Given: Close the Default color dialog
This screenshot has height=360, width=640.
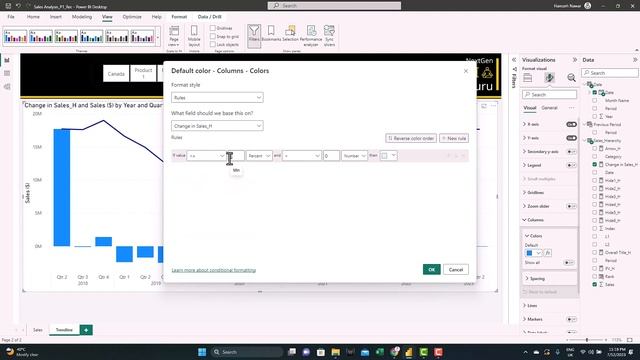Looking at the screenshot, I should coord(466,71).
